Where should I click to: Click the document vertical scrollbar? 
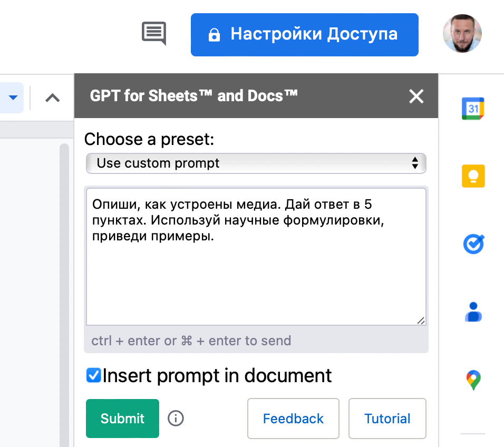pos(64,295)
